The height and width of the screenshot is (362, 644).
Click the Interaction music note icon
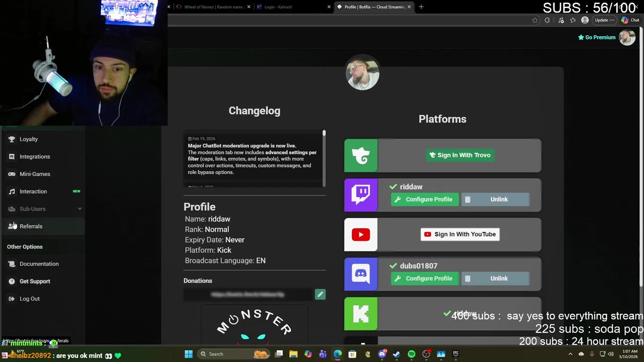pyautogui.click(x=12, y=192)
